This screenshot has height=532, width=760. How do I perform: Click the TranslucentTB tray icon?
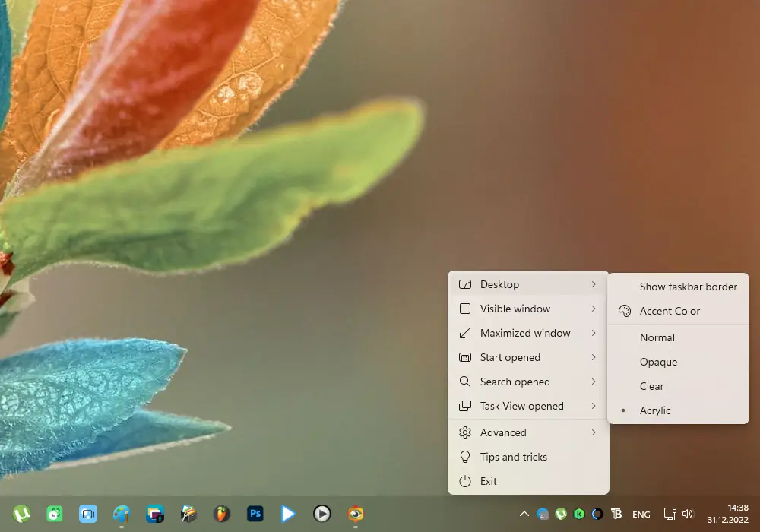point(616,514)
